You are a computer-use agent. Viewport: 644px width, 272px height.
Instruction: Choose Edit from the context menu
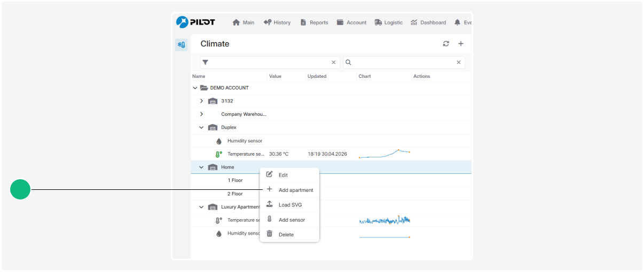(289, 175)
